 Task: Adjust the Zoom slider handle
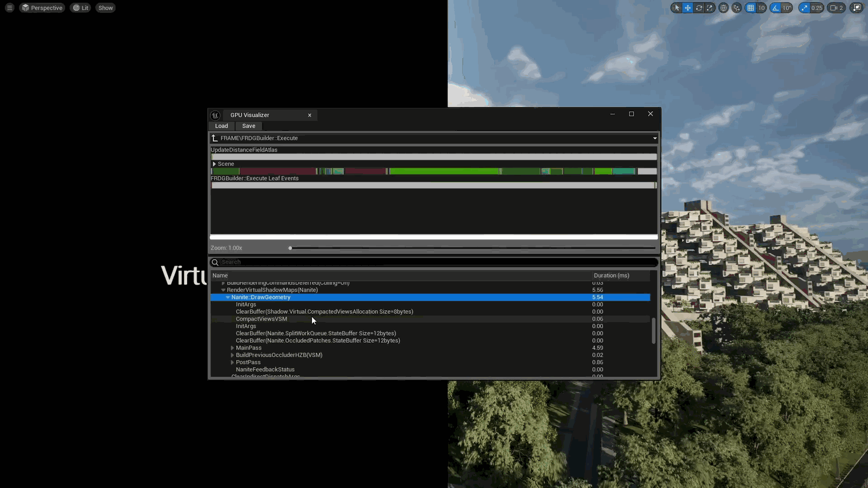[x=290, y=248]
